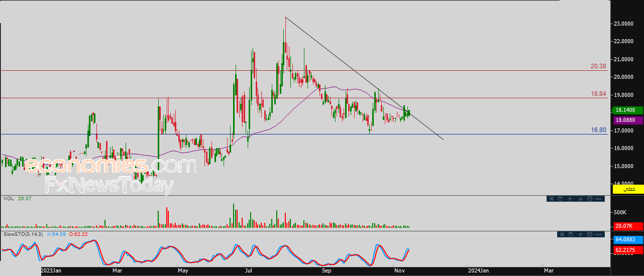Click the 21.0000 price axis label
This screenshot has width=644, height=276.
coord(624,59)
